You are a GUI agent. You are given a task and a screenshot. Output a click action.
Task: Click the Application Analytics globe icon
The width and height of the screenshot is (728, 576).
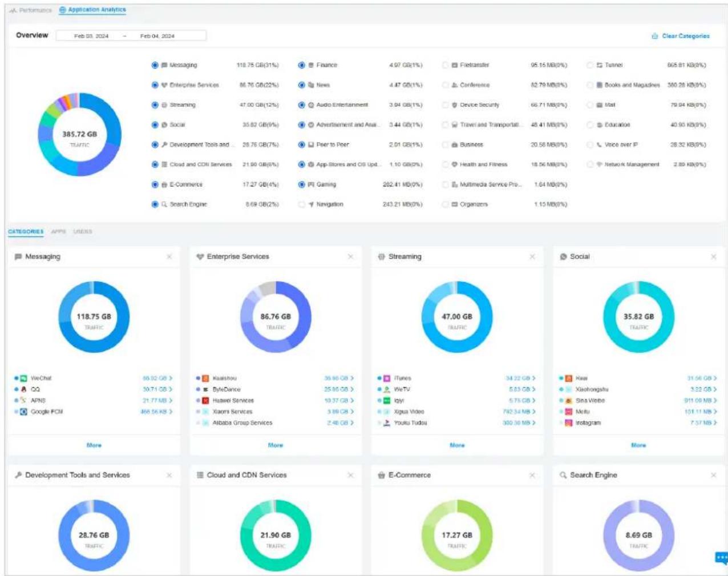pos(63,10)
